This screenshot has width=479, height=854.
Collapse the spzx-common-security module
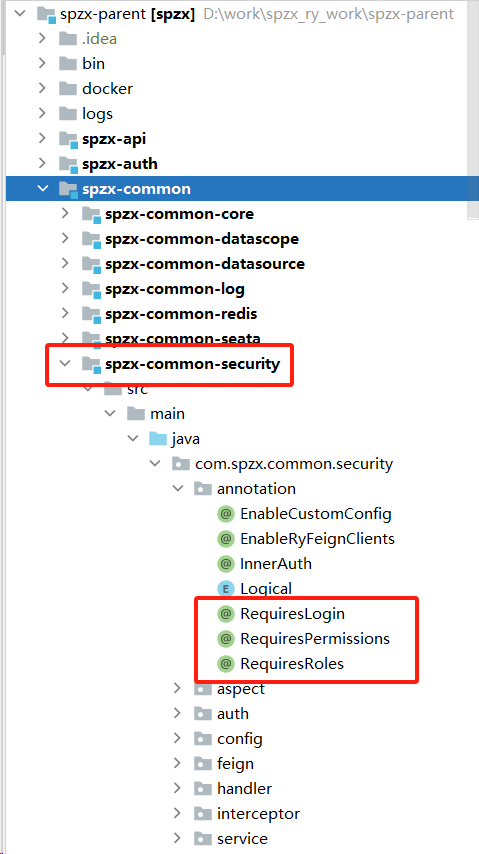(65, 364)
